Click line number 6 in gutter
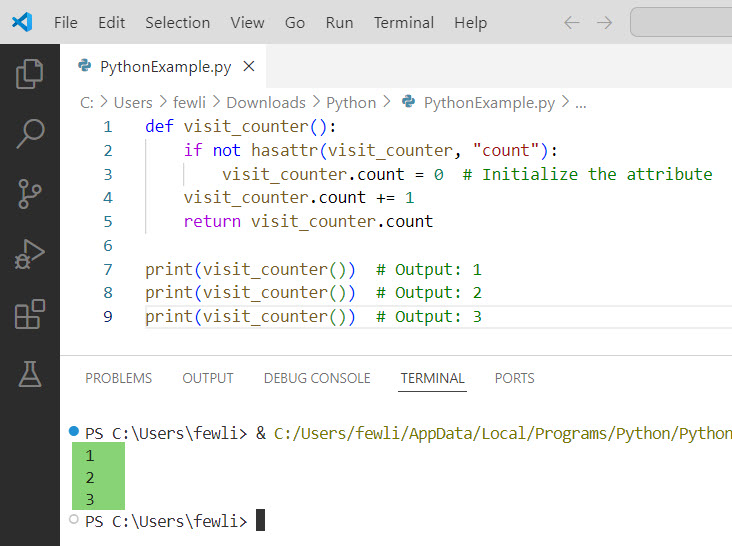 pos(108,245)
